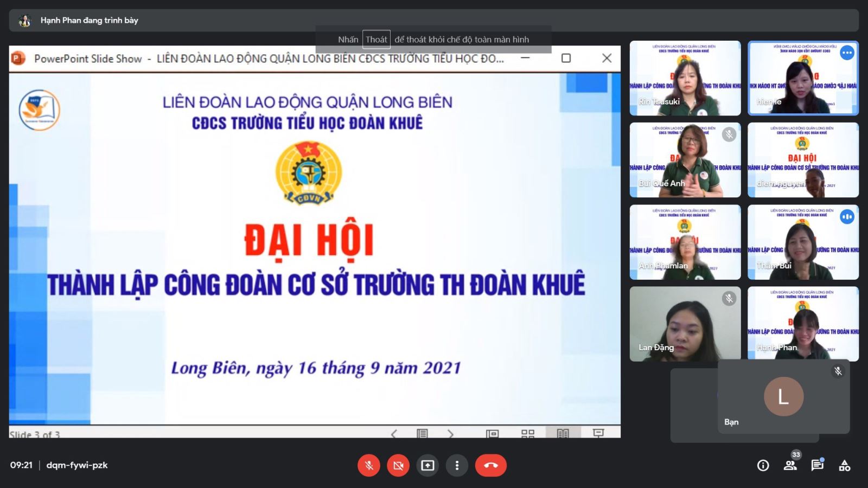Viewport: 868px width, 488px height.
Task: Click Rin Tsusuki's video tile
Action: [685, 78]
